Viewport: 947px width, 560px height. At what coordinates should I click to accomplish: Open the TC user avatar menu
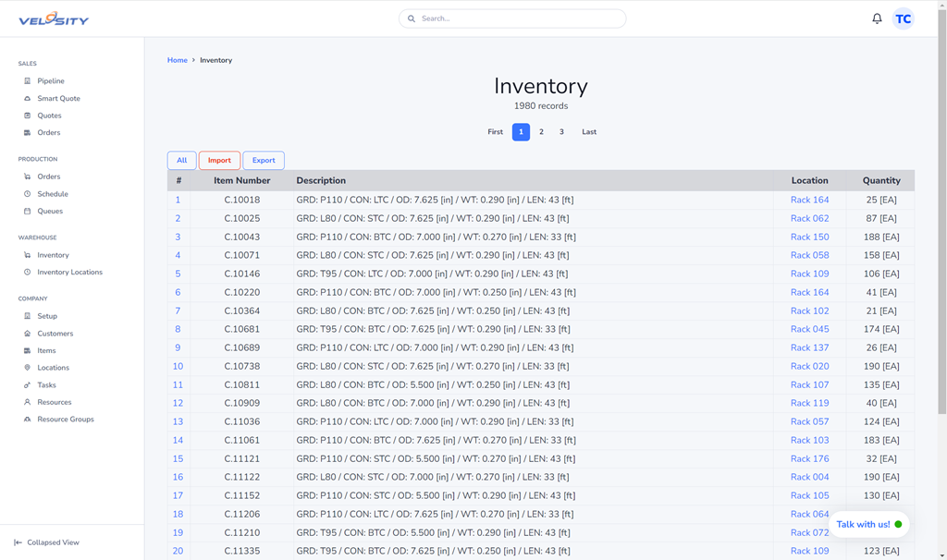point(903,18)
